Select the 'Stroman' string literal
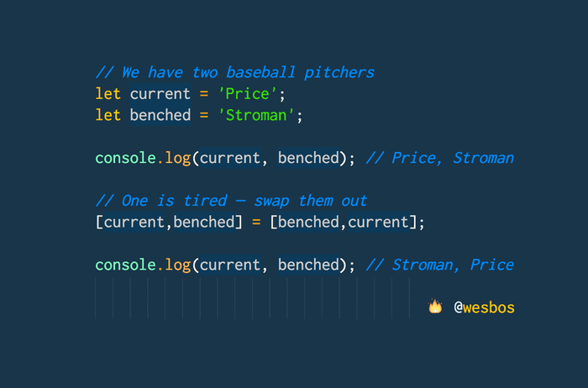This screenshot has height=388, width=588. (x=261, y=115)
